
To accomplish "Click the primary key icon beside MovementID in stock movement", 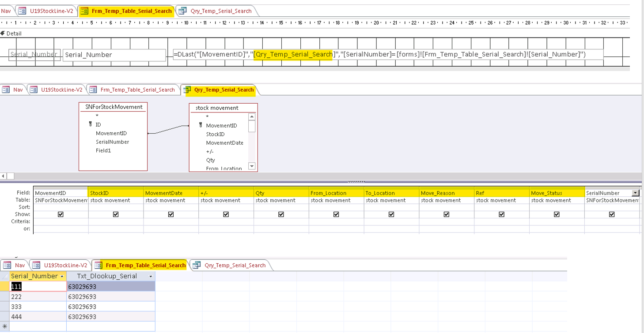I will tap(201, 125).
